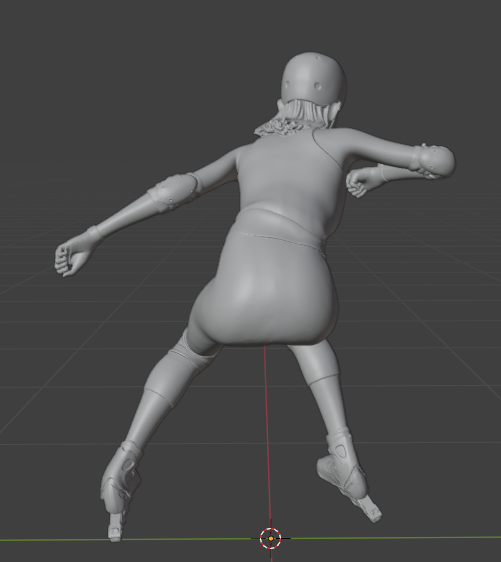
Task: Click the 3D cursor at the origin
Action: (271, 538)
